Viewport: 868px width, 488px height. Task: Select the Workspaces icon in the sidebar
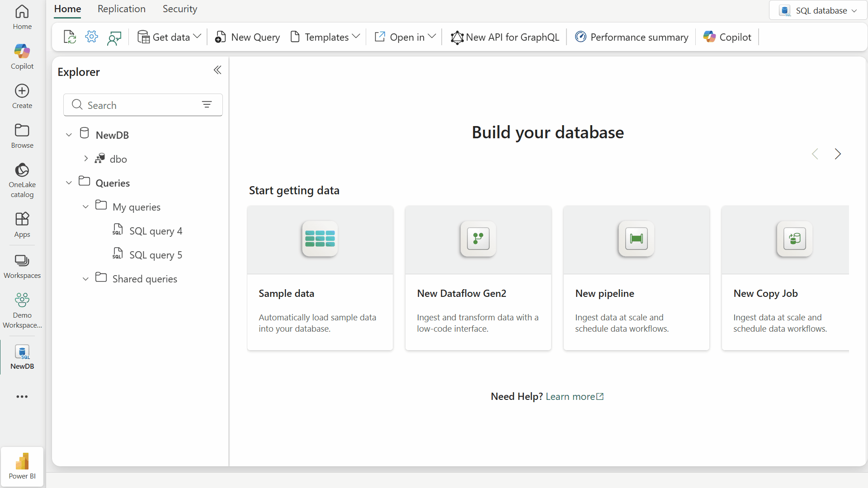(x=22, y=266)
